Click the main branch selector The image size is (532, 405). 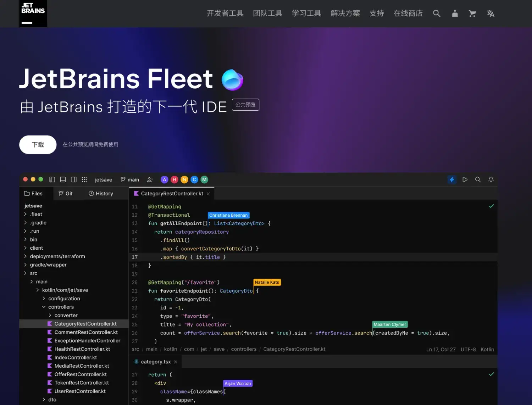click(x=130, y=179)
